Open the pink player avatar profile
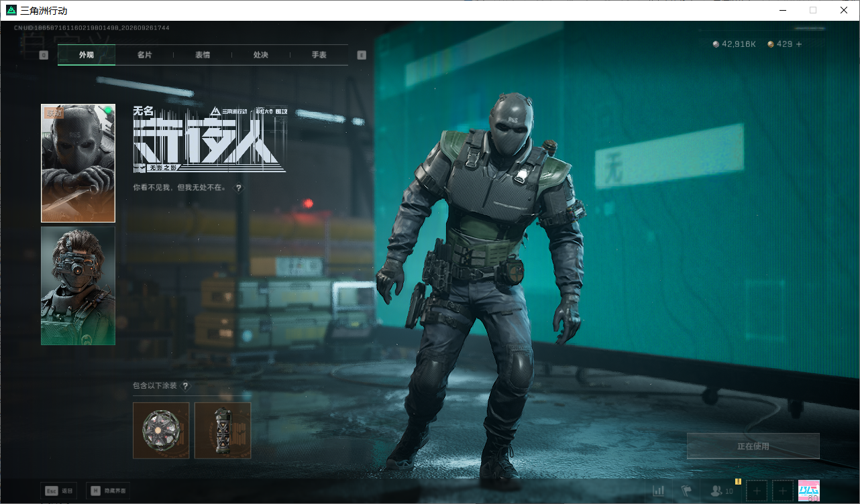The width and height of the screenshot is (860, 504). tap(809, 491)
